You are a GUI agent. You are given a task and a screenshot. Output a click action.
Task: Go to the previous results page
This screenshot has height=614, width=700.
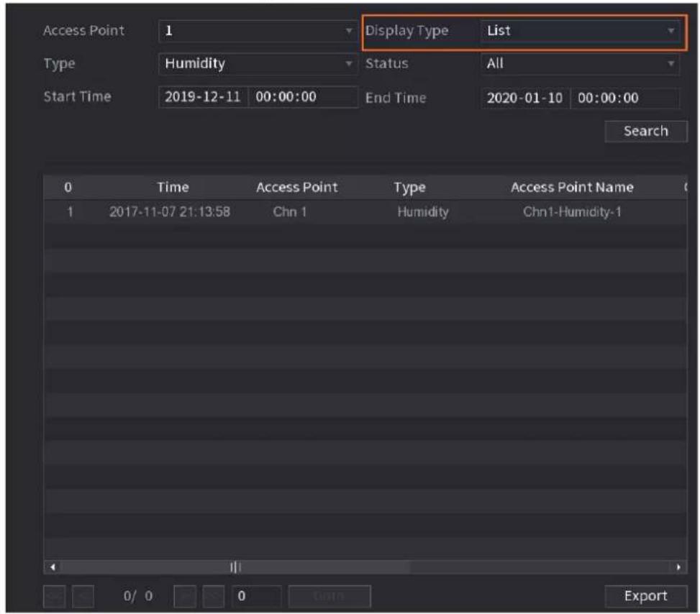click(83, 596)
